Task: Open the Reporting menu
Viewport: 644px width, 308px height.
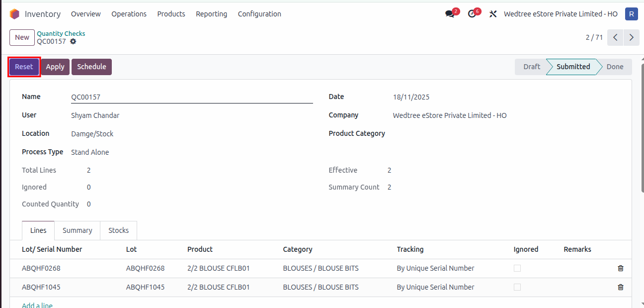Action: coord(211,14)
